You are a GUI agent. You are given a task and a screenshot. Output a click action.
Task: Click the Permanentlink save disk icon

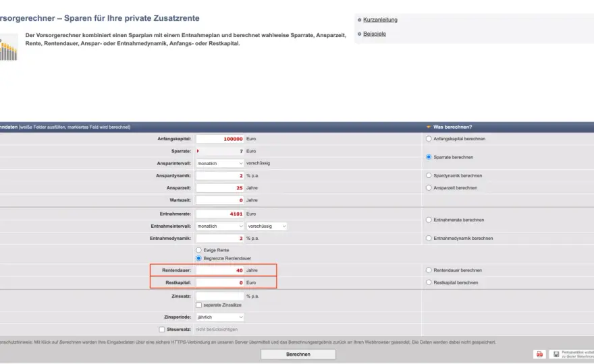point(556,354)
